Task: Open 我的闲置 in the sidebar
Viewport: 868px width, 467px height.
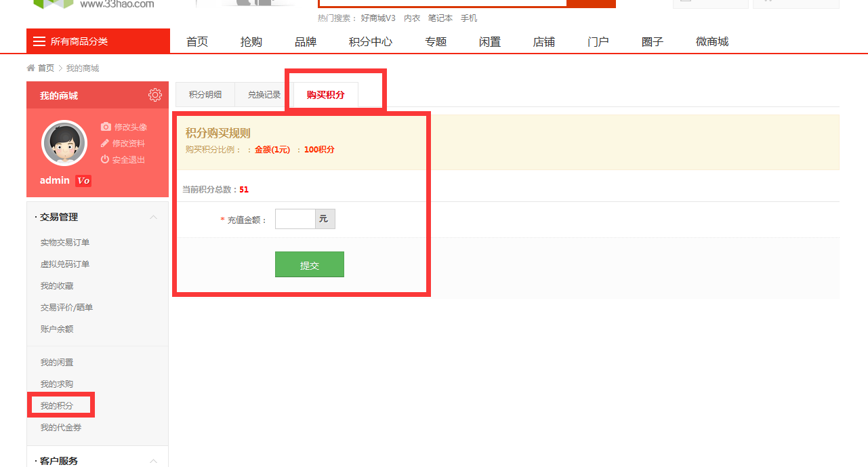Action: click(x=57, y=362)
